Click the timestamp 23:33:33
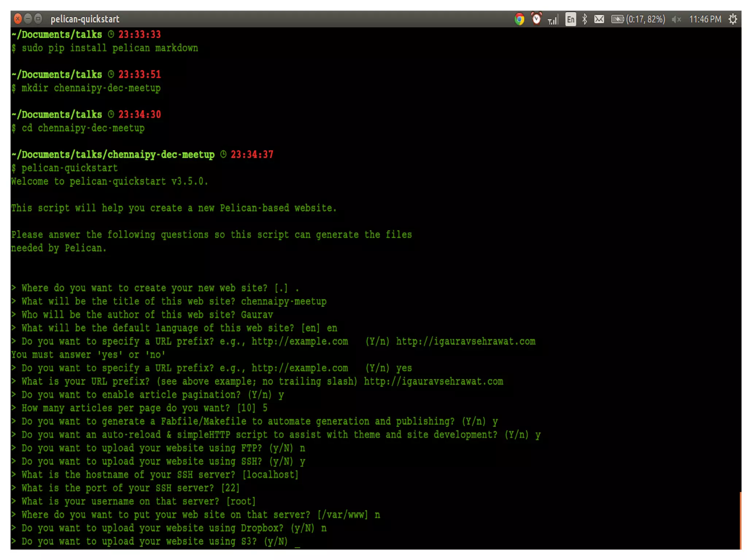 coord(139,35)
